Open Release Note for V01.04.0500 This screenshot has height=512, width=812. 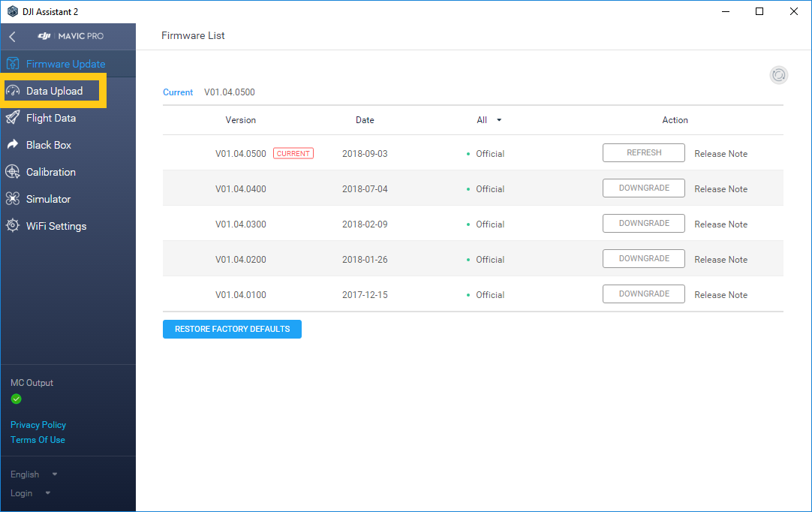pyautogui.click(x=721, y=153)
